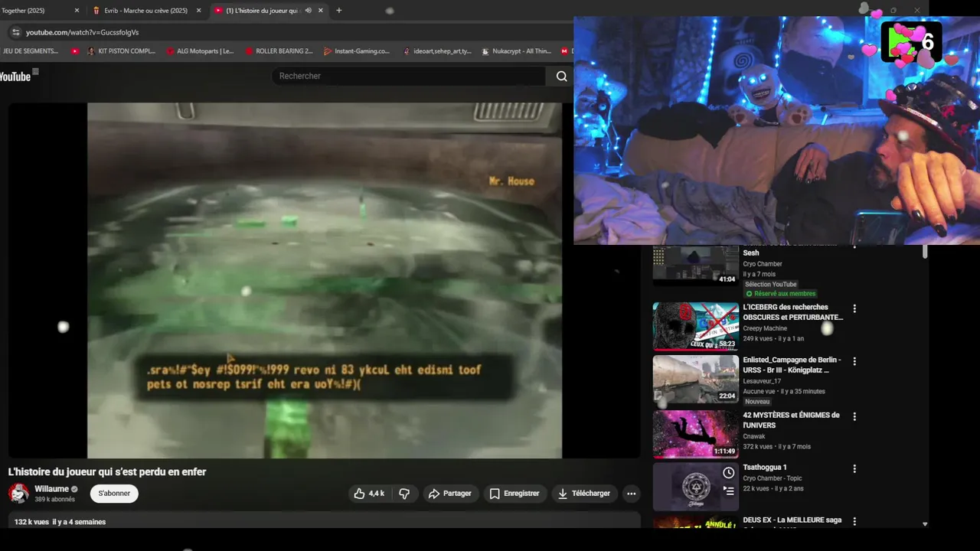Image resolution: width=980 pixels, height=551 pixels.
Task: Close the L'histoire du joueur tab
Action: point(321,11)
